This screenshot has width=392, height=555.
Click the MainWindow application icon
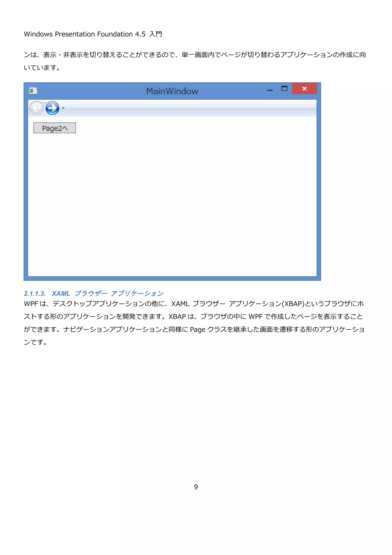(33, 91)
